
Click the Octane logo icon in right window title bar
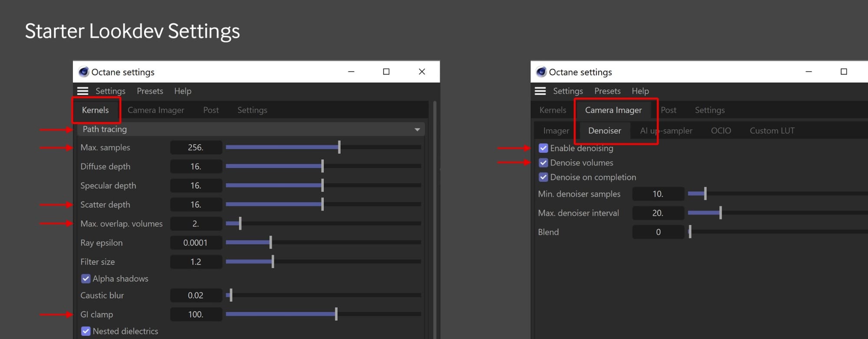tap(541, 72)
